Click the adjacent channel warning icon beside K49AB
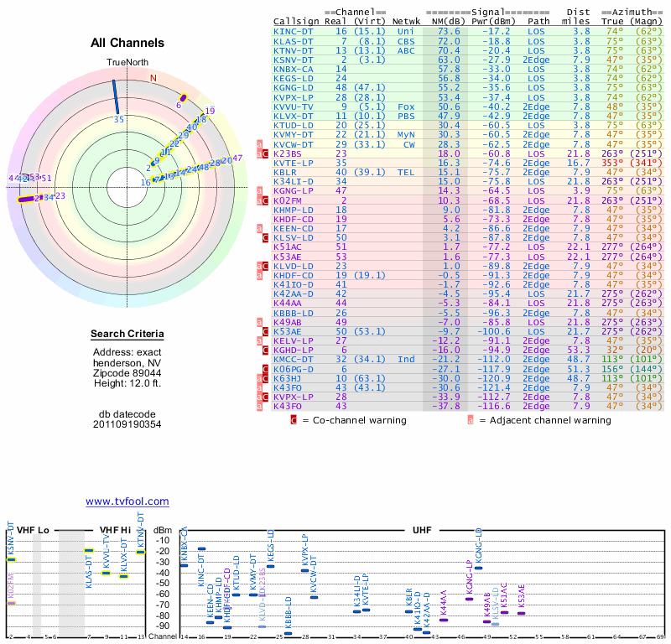This screenshot has height=644, width=671. click(259, 322)
